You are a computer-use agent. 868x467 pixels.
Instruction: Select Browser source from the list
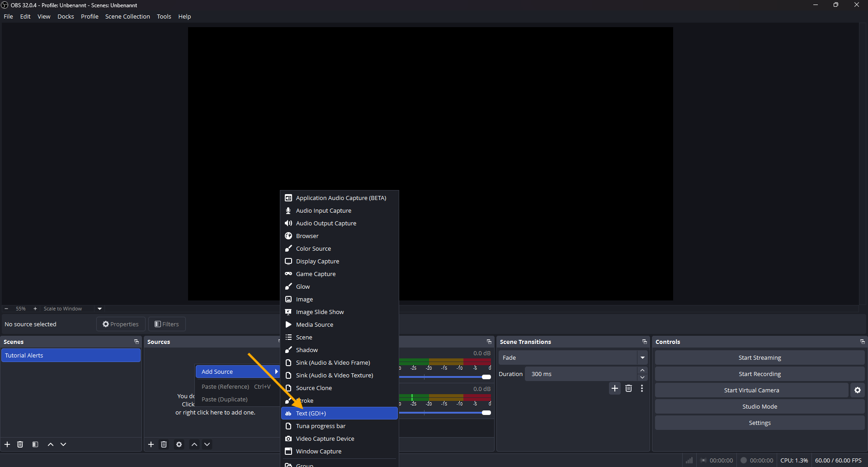click(307, 236)
